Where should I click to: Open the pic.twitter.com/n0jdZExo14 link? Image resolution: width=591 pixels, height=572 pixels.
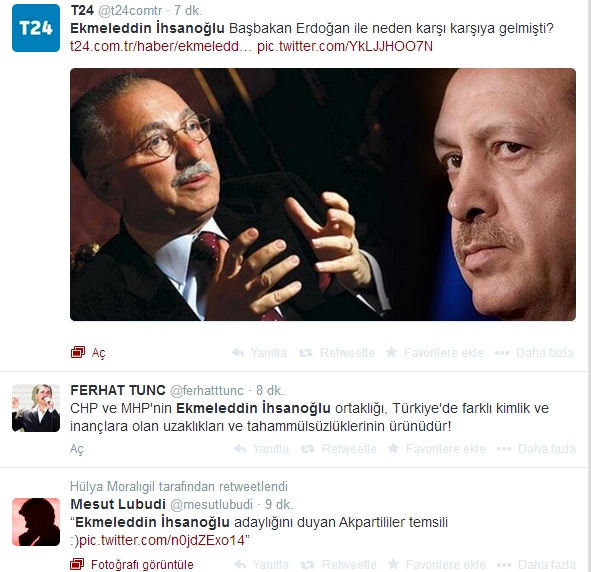tap(162, 541)
